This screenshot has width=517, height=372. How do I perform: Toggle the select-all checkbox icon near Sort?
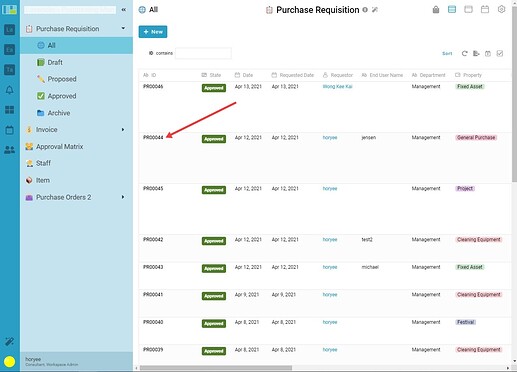click(x=500, y=53)
